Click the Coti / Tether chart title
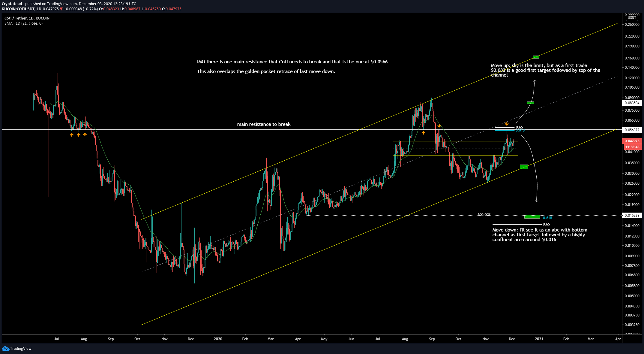The height and width of the screenshot is (354, 644). pyautogui.click(x=27, y=18)
